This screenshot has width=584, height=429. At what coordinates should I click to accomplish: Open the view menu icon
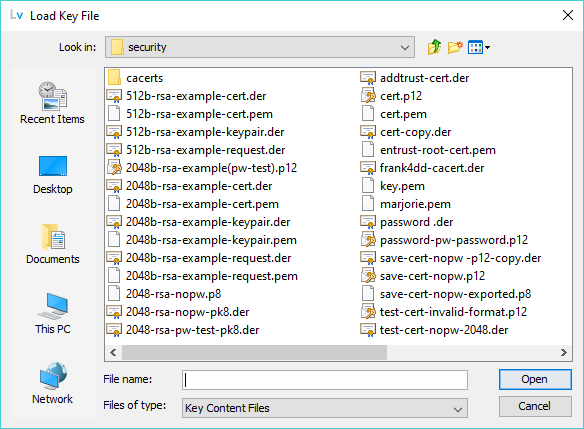(x=479, y=47)
